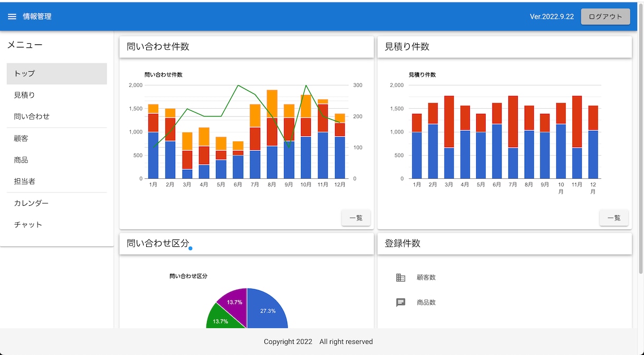Click the 3月 bar in 見積り件数 chart

pos(449,137)
